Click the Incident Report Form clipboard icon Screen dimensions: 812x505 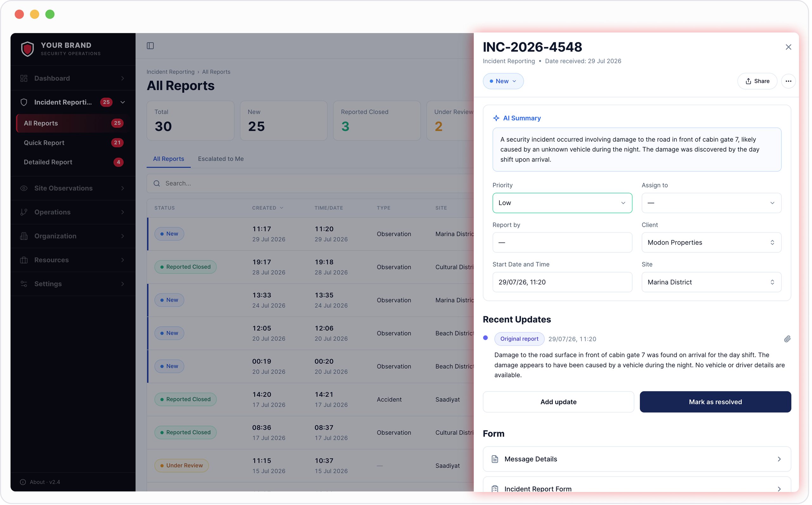coord(494,489)
